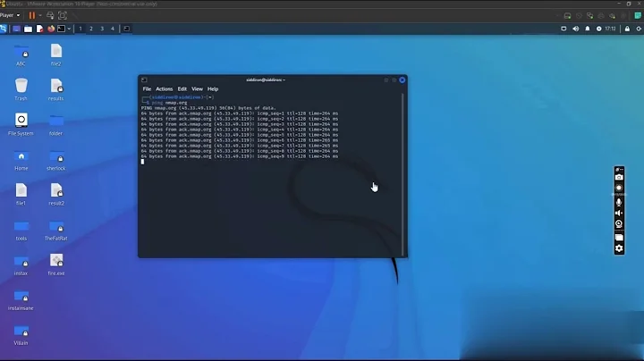The height and width of the screenshot is (361, 644).
Task: Select the file1 document on the desktop
Action: tap(21, 195)
